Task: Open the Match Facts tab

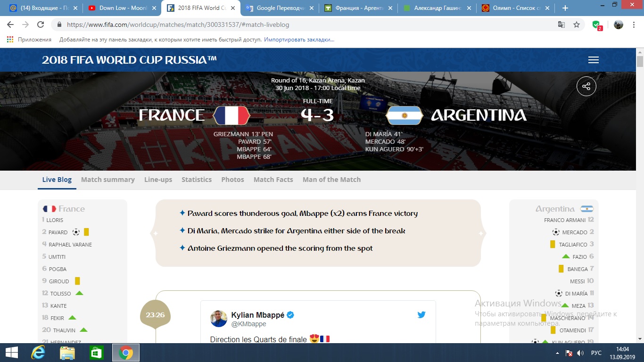Action: click(273, 180)
